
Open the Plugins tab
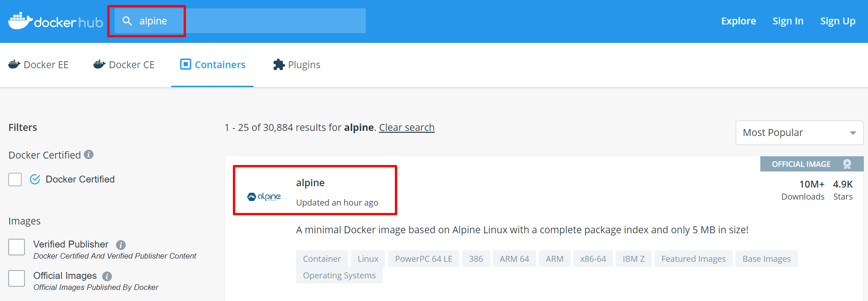coord(297,65)
